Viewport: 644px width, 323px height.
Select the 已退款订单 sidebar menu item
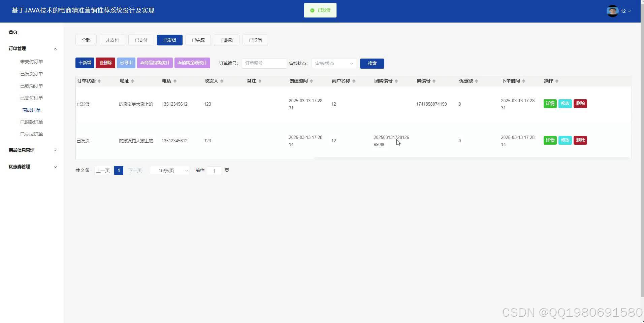pyautogui.click(x=32, y=122)
